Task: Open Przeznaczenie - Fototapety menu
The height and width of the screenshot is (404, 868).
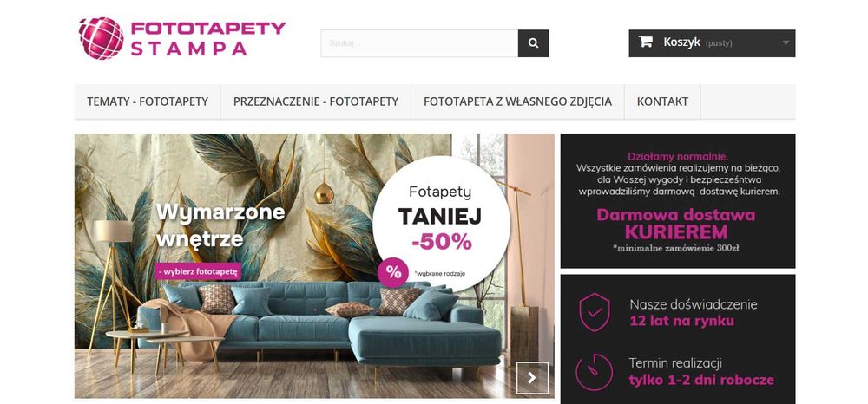Action: pos(316,101)
